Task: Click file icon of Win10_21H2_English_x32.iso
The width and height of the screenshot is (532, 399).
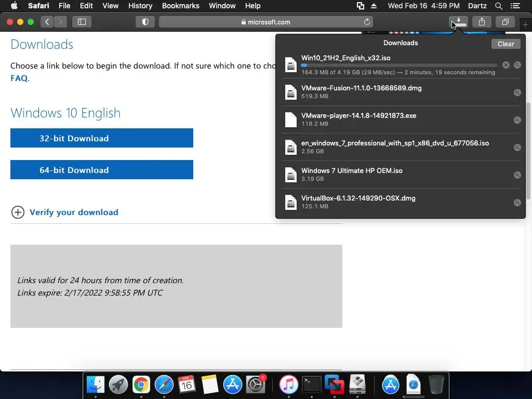Action: coord(291,65)
